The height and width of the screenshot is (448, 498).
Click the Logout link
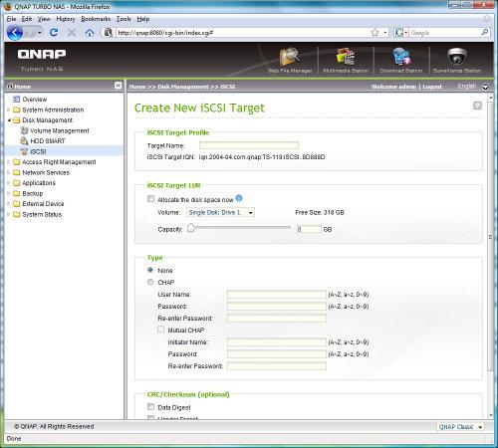(432, 87)
